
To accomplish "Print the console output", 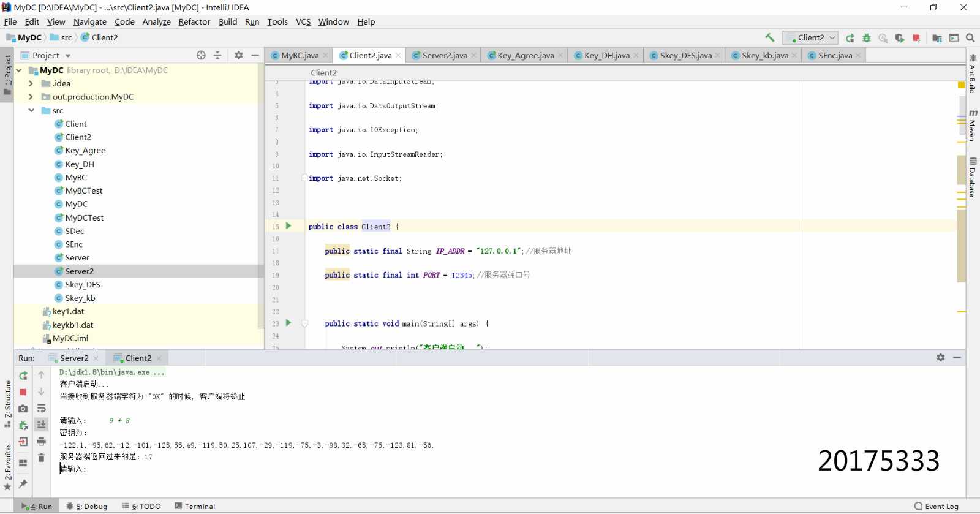I will pyautogui.click(x=41, y=441).
